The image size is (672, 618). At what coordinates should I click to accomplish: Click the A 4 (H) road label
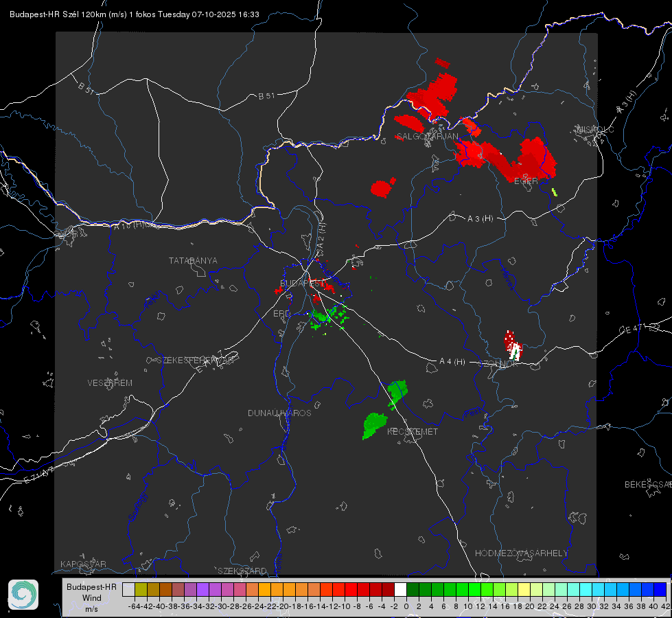click(x=452, y=362)
